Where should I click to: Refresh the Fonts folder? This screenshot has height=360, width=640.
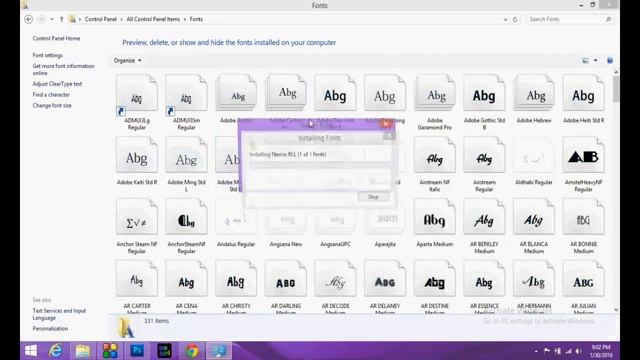tap(515, 19)
